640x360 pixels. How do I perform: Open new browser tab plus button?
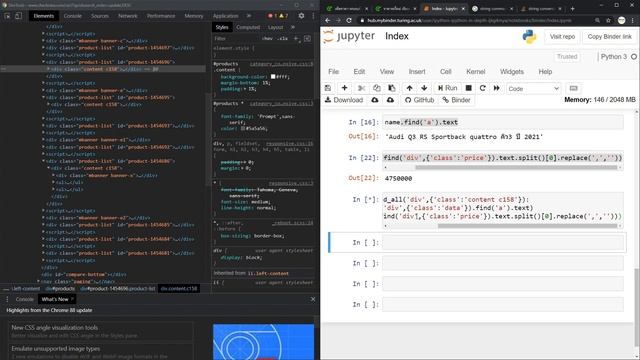572,8
